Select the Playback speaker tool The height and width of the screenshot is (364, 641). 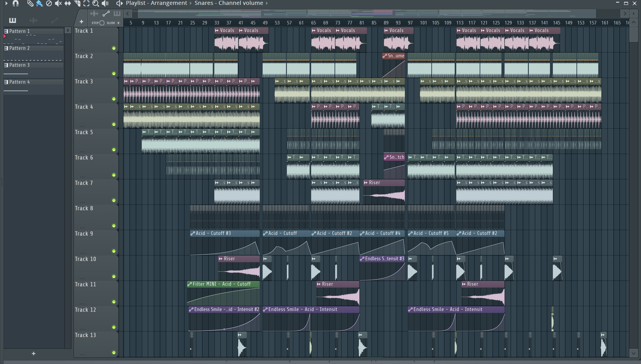click(x=105, y=3)
